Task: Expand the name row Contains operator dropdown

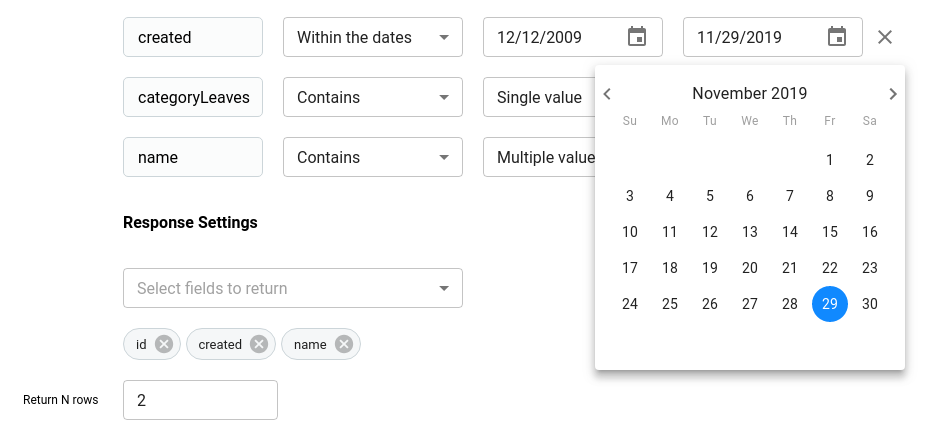Action: (372, 157)
